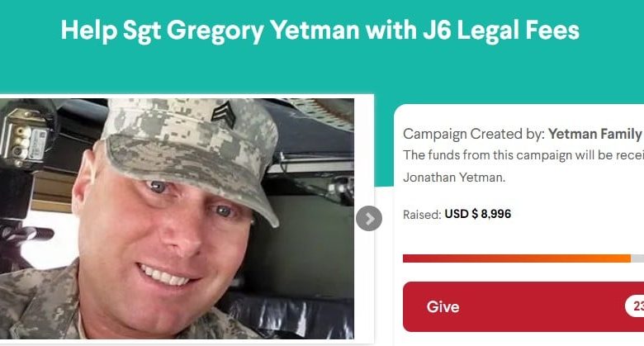Select the white donor count badge
Image resolution: width=644 pixels, height=346 pixels.
click(x=635, y=306)
